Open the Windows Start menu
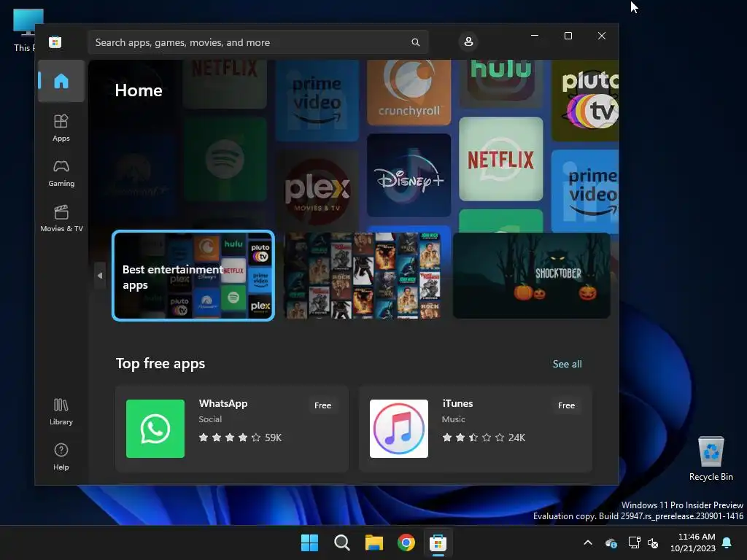 click(309, 542)
